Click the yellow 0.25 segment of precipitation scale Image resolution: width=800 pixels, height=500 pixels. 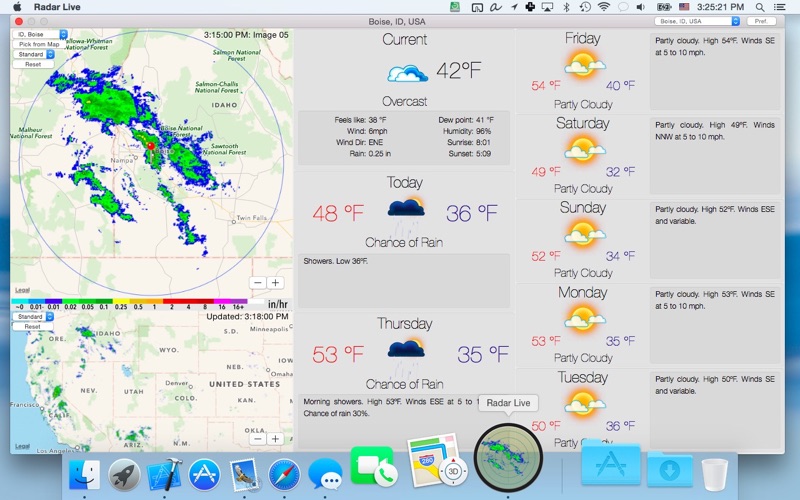click(x=121, y=304)
